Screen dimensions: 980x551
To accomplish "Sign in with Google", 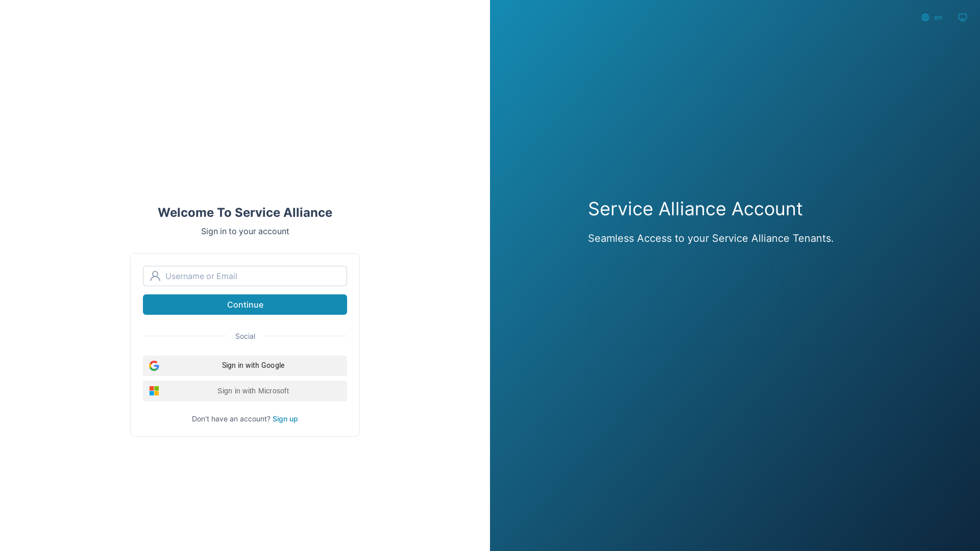I will [245, 366].
